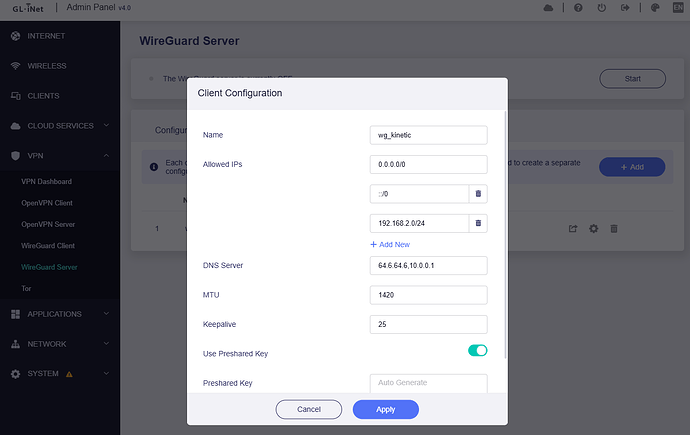Toggle the Use Preshared Key switch
Image resolution: width=690 pixels, height=435 pixels.
[x=477, y=350]
